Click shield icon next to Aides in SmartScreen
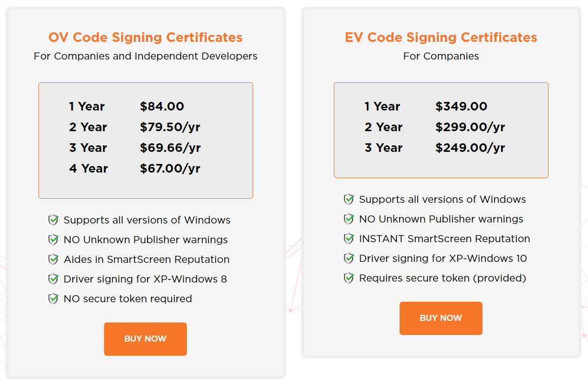588x388 pixels. coord(53,259)
